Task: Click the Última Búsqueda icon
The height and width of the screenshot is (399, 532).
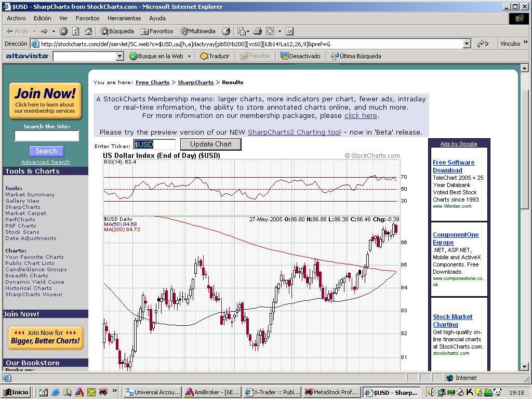Action: (x=335, y=56)
